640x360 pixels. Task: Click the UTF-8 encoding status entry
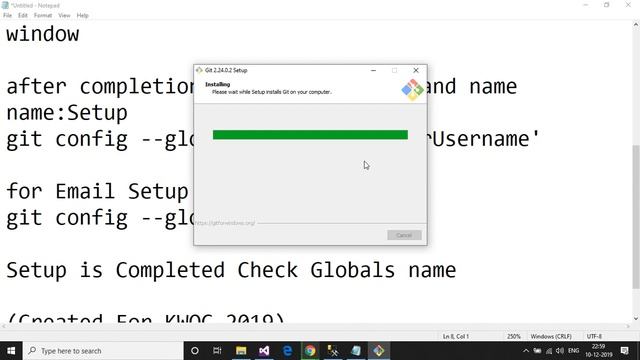point(594,336)
